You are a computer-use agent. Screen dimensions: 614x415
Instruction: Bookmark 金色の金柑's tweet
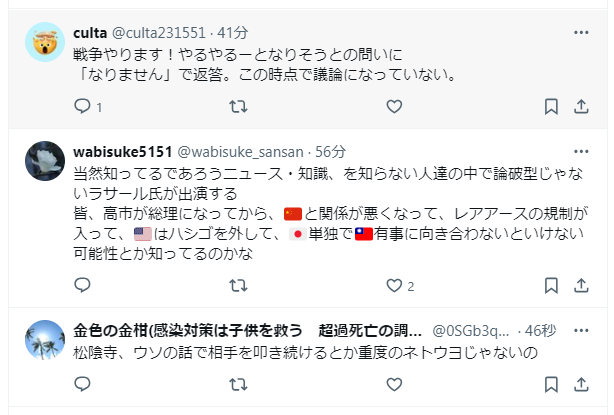pyautogui.click(x=551, y=384)
